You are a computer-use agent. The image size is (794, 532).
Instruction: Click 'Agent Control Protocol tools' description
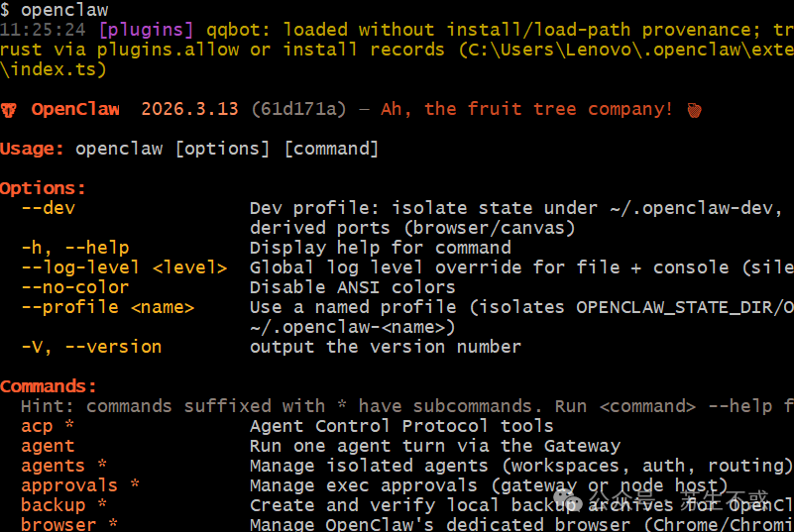pos(401,426)
